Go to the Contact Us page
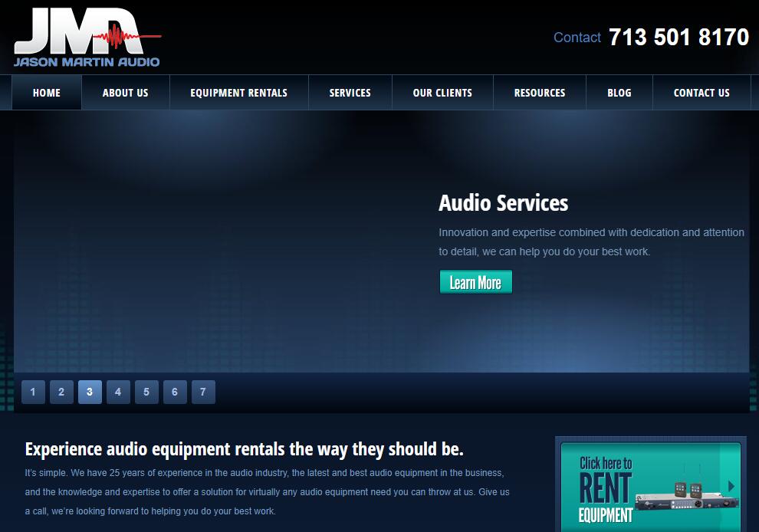Image resolution: width=759 pixels, height=532 pixels. pos(701,93)
